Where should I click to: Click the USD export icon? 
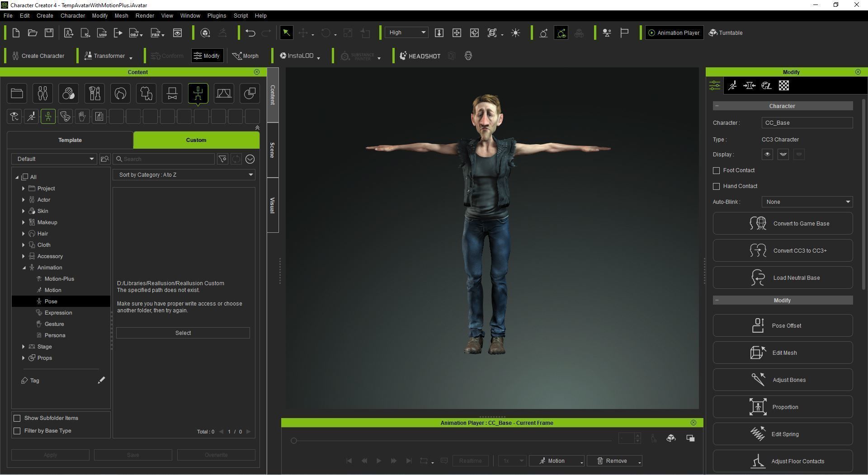point(102,33)
